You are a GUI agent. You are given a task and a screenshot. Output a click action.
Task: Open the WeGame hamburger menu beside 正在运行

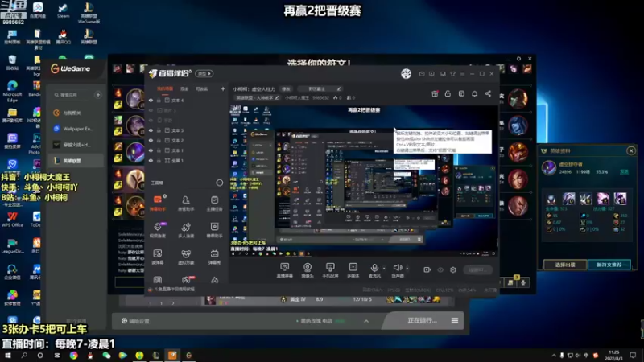455,320
